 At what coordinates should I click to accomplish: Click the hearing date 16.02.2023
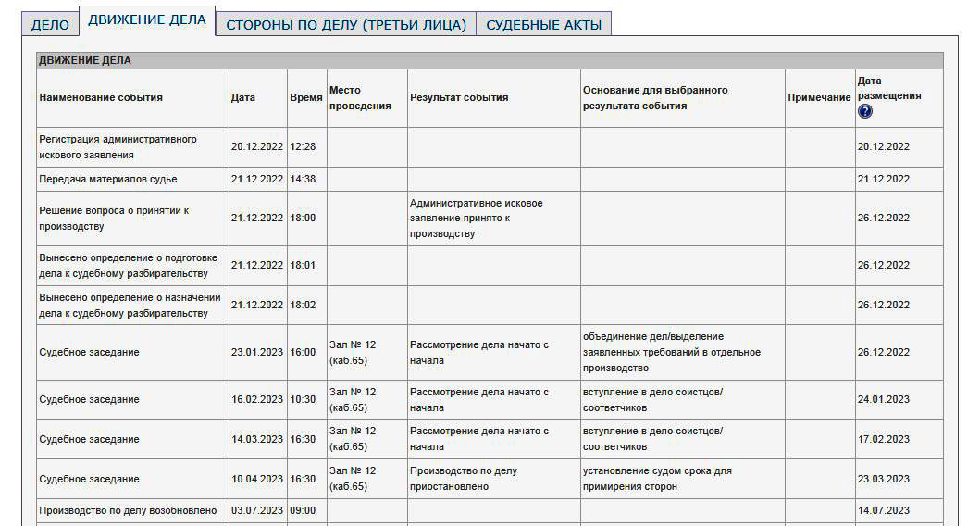click(x=257, y=400)
